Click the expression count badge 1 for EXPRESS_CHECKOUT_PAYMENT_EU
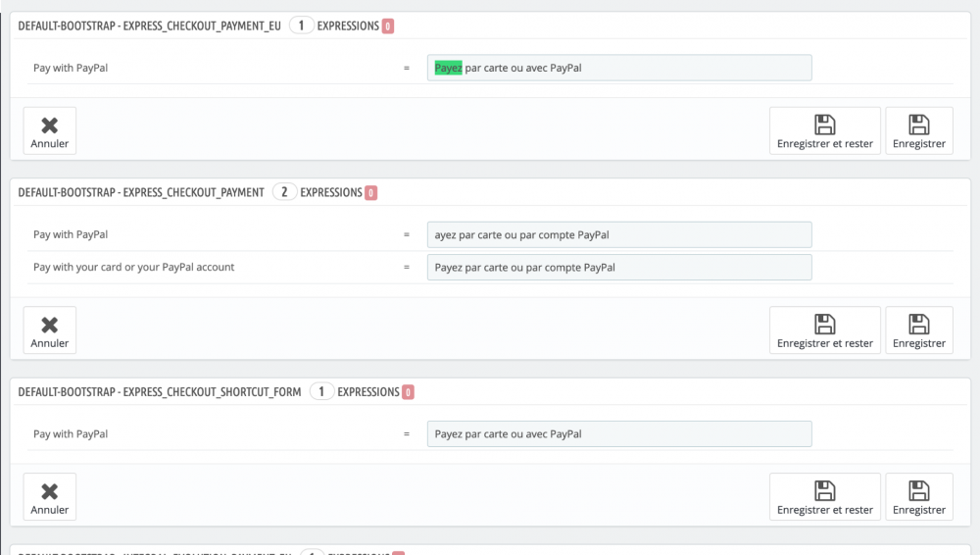Image resolution: width=980 pixels, height=555 pixels. pyautogui.click(x=301, y=25)
